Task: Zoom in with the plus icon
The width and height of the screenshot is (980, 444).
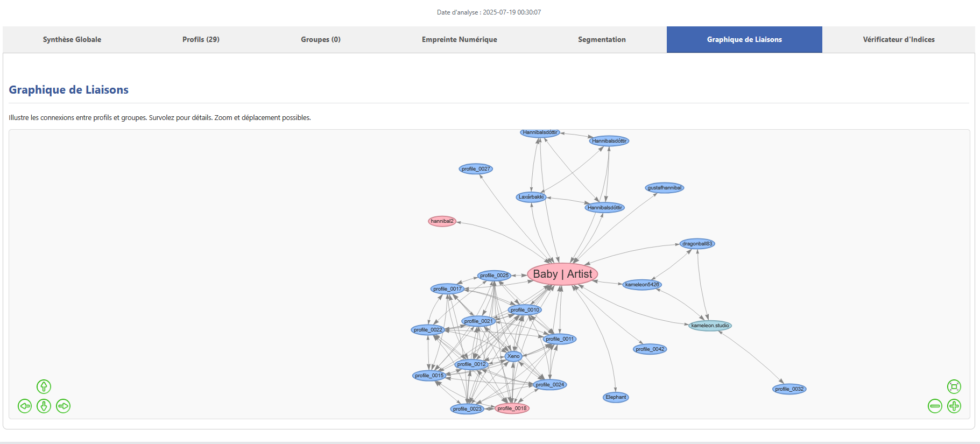Action: coord(954,406)
